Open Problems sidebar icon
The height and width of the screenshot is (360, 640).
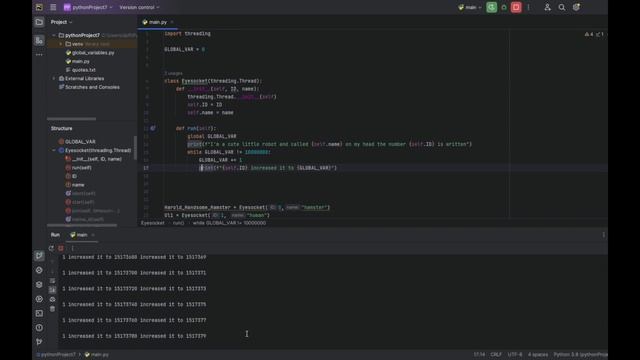39,327
